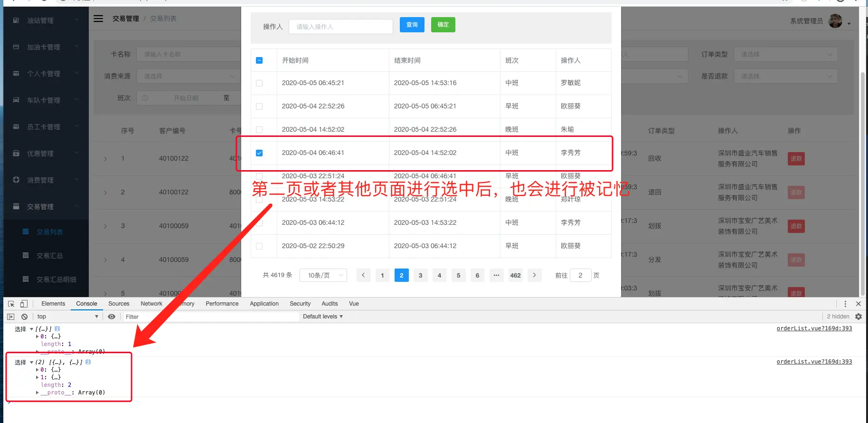Switch to the Network tab
Screen dimensions: 868x423
[x=151, y=304]
